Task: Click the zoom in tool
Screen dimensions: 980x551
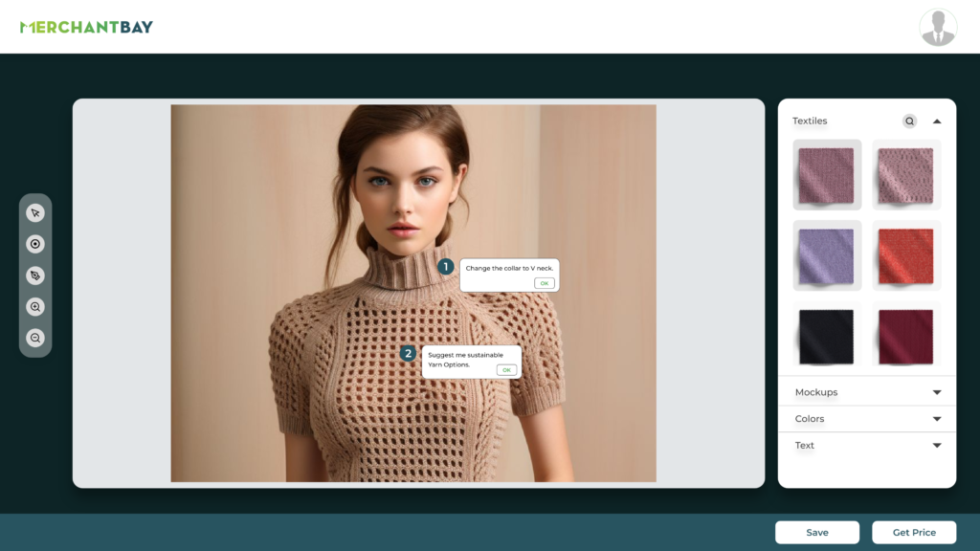Action: [35, 307]
